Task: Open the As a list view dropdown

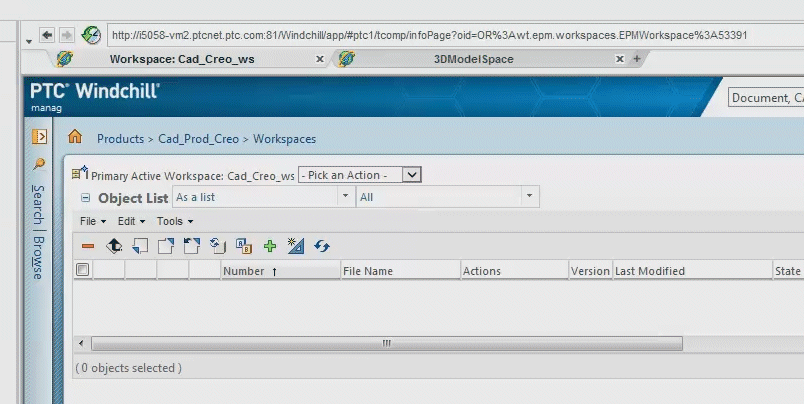Action: [264, 197]
